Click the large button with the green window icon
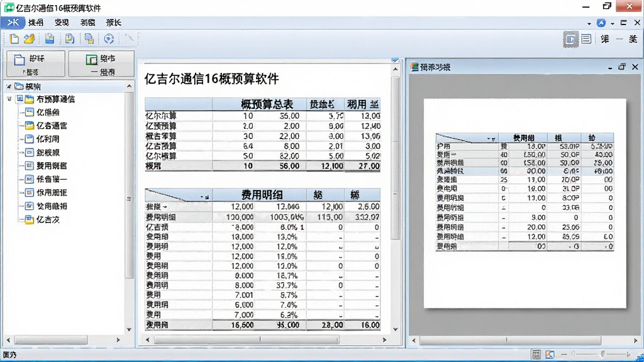The width and height of the screenshot is (644, 362). point(101,63)
